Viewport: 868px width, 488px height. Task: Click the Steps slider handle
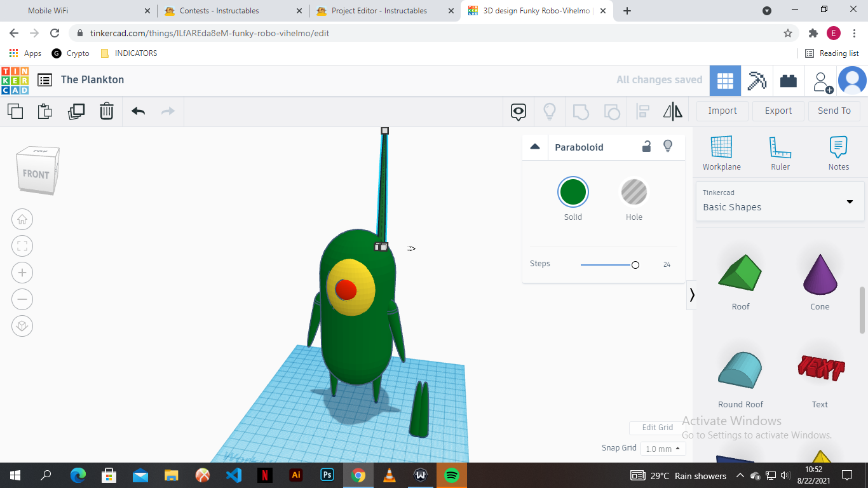[635, 265]
